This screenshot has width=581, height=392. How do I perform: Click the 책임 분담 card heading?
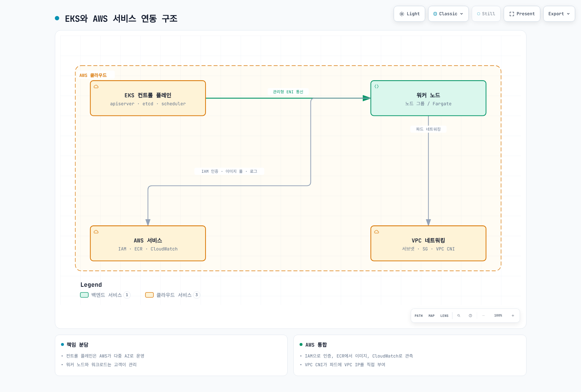[x=77, y=345]
